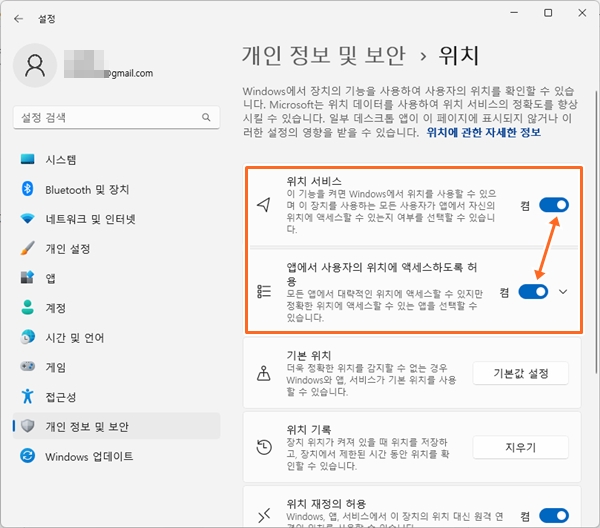
Task: Open 계정 settings
Action: click(116, 307)
